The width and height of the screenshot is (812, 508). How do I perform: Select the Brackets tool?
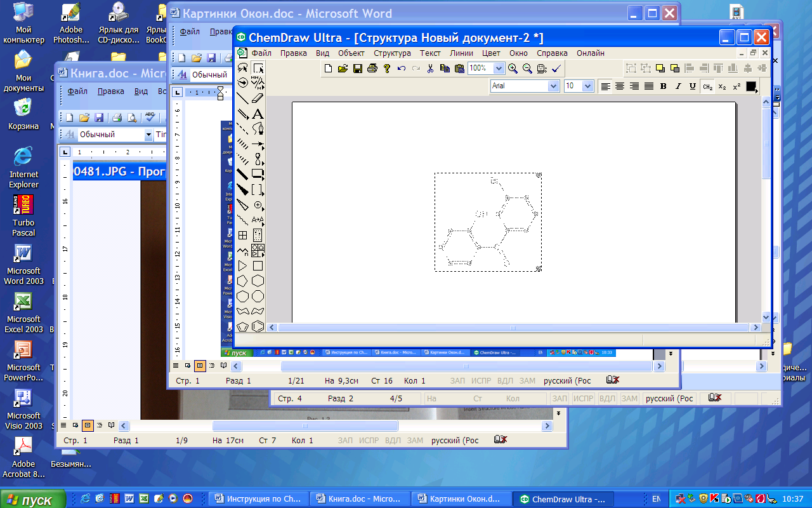[258, 189]
